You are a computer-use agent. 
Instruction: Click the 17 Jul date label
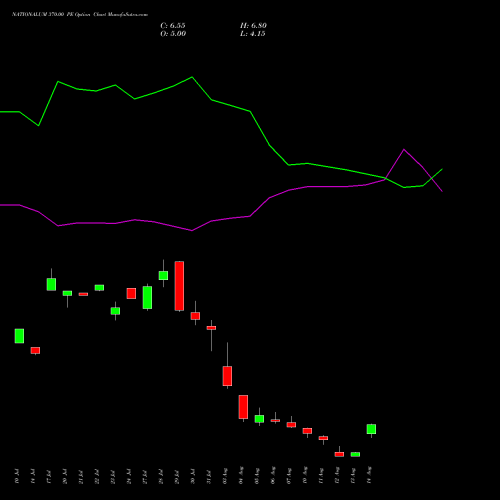click(x=49, y=476)
